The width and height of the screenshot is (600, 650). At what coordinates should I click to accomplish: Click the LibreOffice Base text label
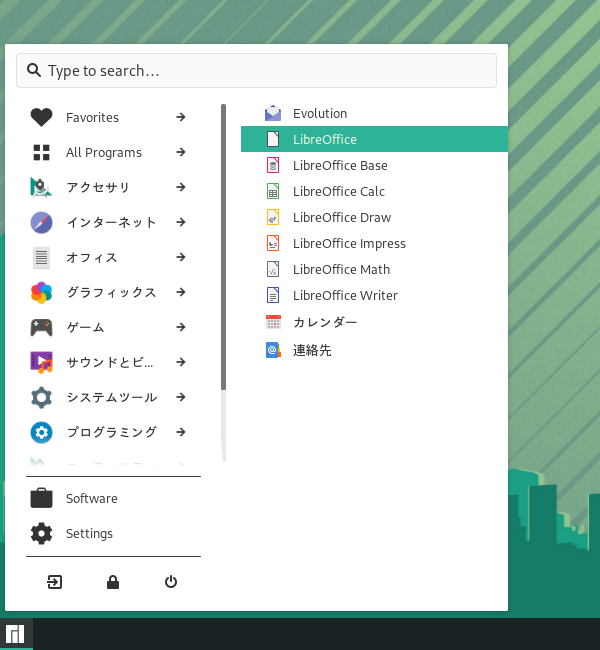[340, 165]
